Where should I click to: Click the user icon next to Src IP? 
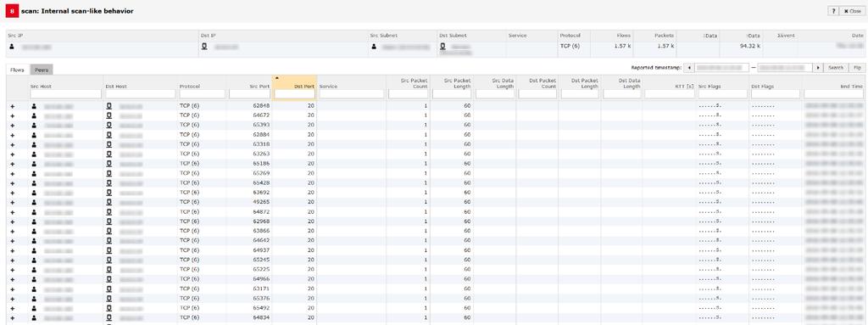(x=12, y=48)
